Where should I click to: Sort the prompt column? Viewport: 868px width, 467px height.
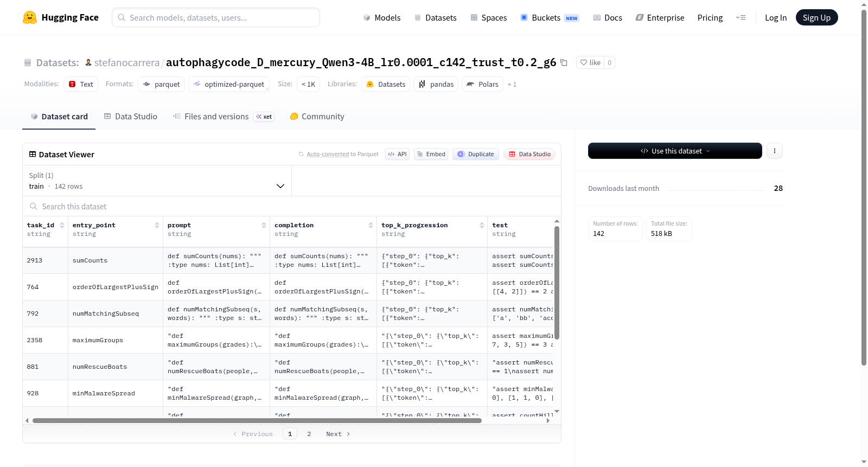264,225
